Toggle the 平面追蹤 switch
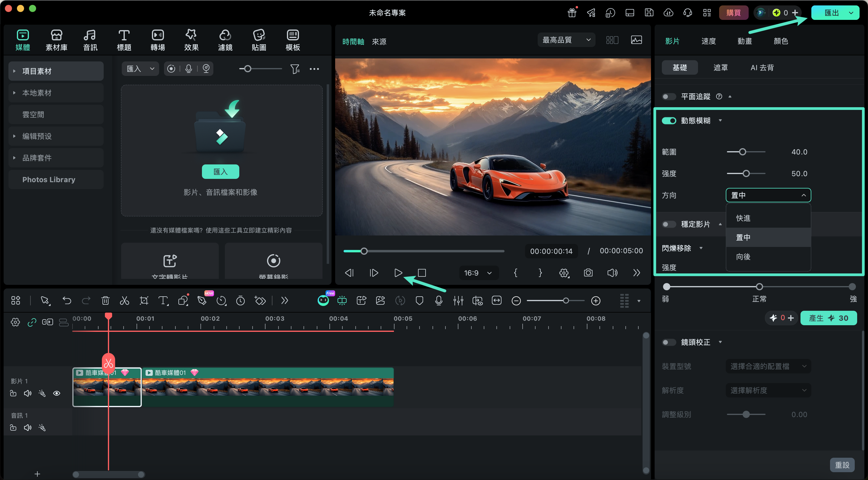Image resolution: width=868 pixels, height=480 pixels. tap(668, 97)
